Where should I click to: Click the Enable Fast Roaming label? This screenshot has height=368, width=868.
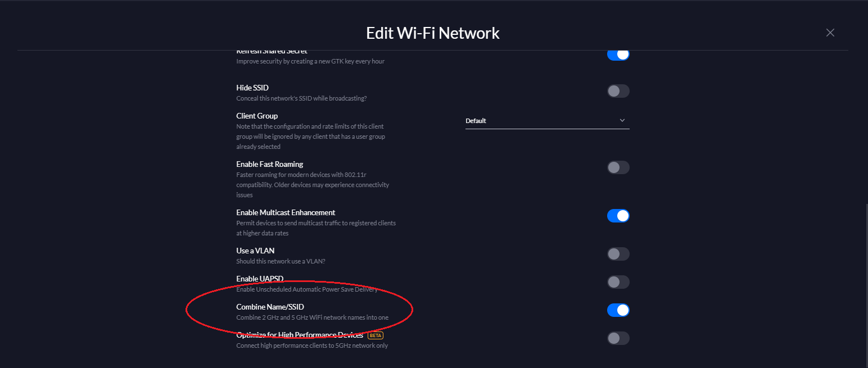(269, 164)
